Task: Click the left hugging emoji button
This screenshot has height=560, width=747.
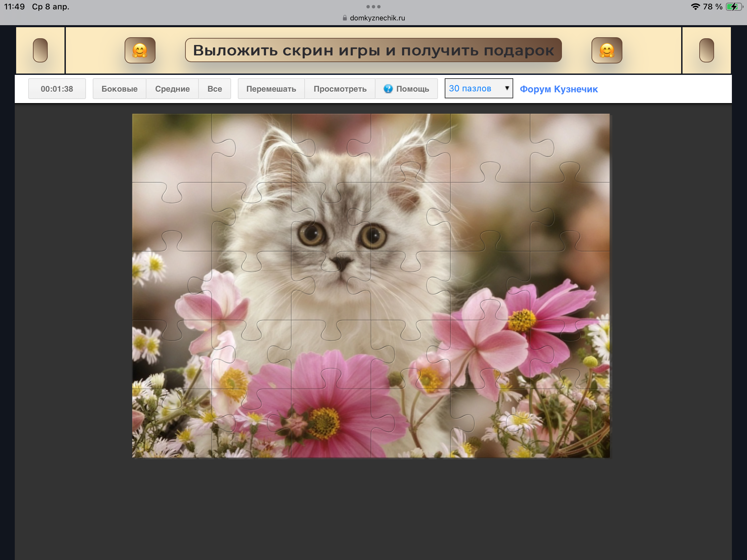Action: (140, 50)
